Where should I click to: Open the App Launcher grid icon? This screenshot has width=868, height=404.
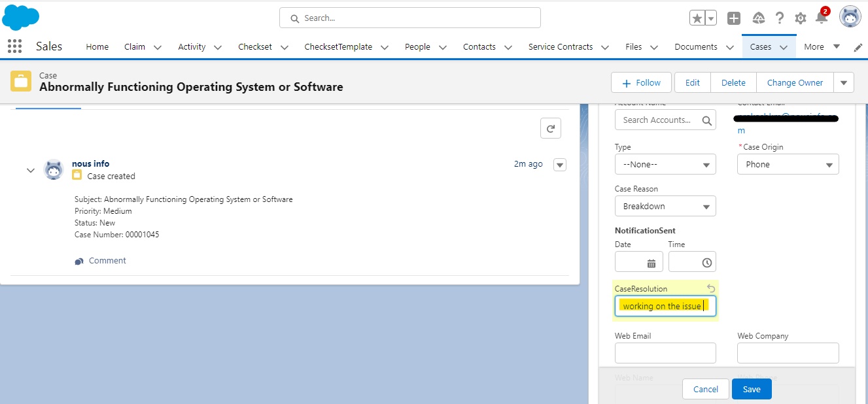tap(14, 46)
